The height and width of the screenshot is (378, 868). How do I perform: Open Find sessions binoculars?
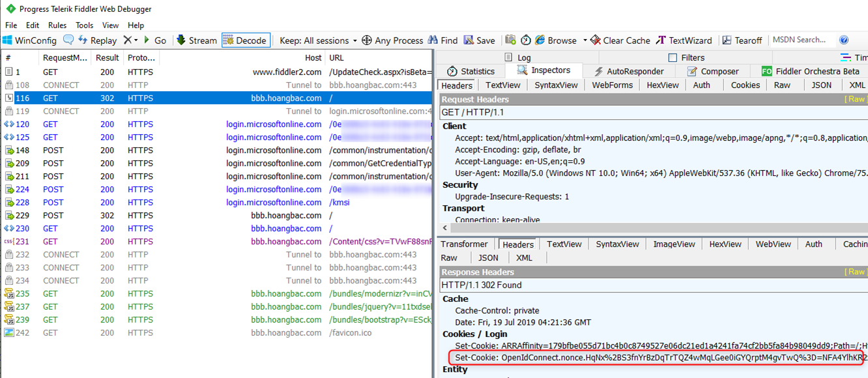(435, 40)
